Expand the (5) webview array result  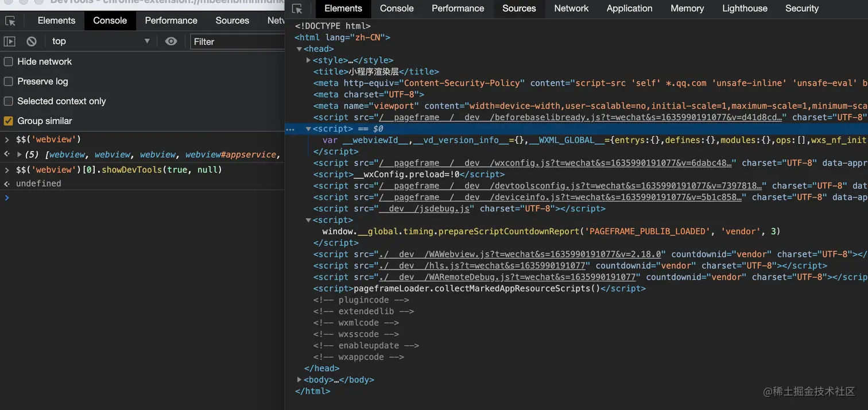[x=20, y=154]
